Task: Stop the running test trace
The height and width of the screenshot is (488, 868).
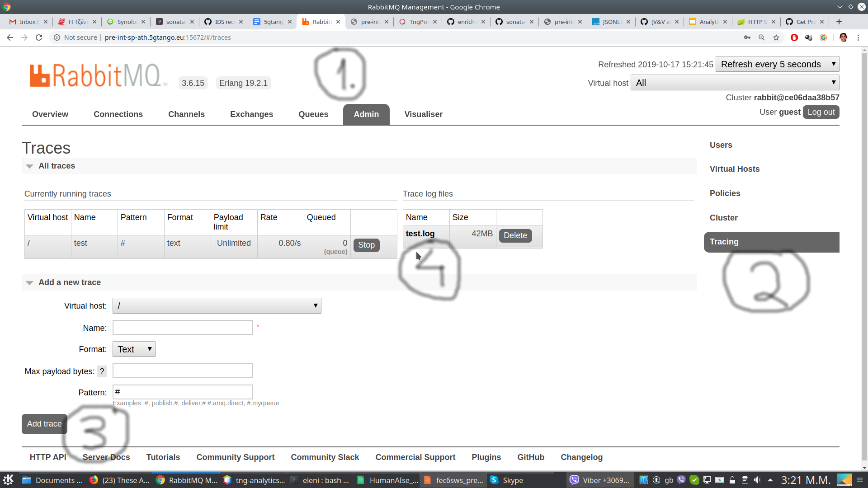Action: 366,245
